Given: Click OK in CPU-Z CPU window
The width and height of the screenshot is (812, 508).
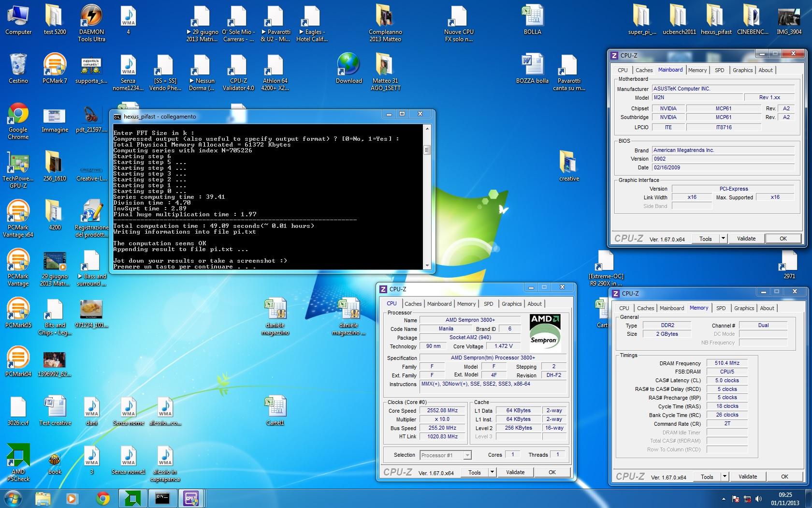Looking at the screenshot, I should pyautogui.click(x=552, y=472).
